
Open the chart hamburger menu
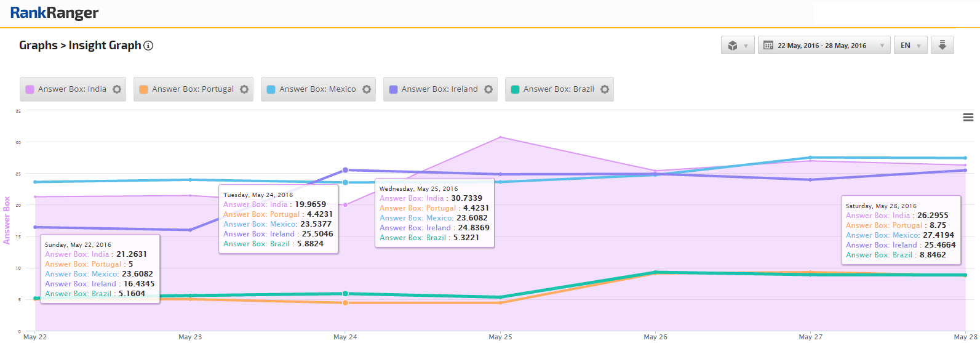tap(968, 118)
